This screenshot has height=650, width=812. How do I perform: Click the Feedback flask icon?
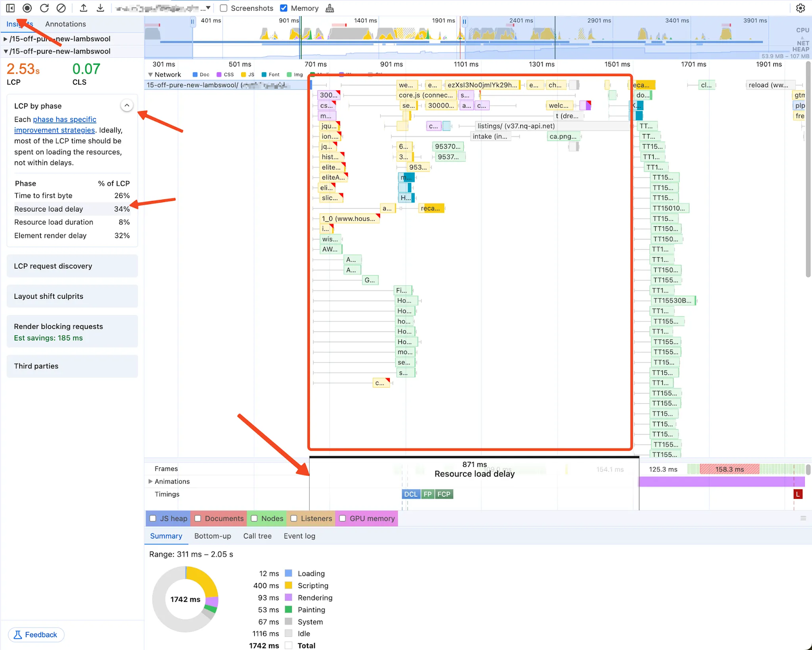(18, 635)
